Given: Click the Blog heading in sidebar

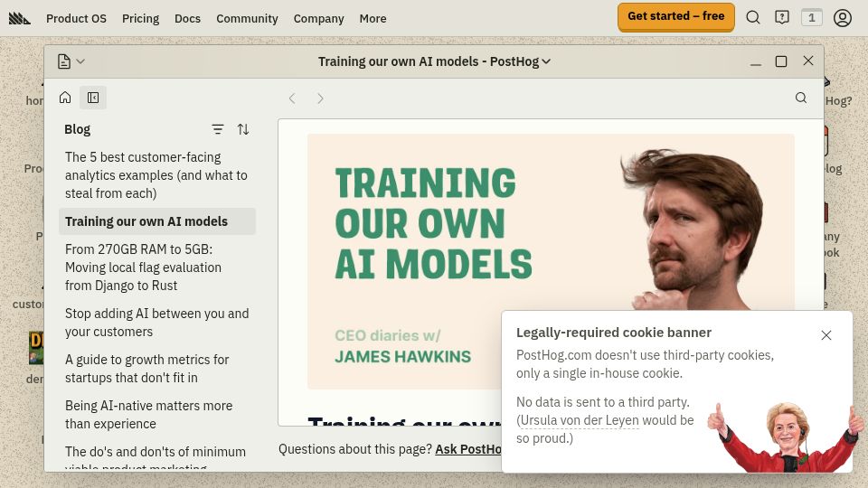Looking at the screenshot, I should (x=78, y=129).
